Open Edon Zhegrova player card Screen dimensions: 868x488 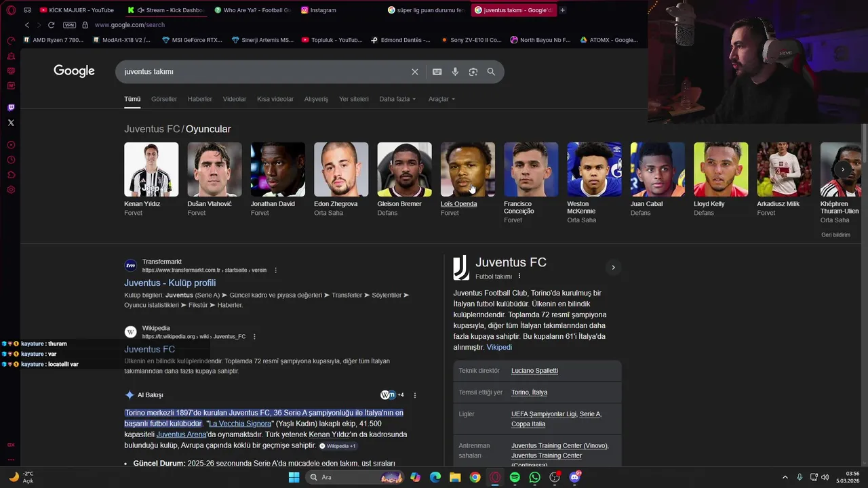341,179
